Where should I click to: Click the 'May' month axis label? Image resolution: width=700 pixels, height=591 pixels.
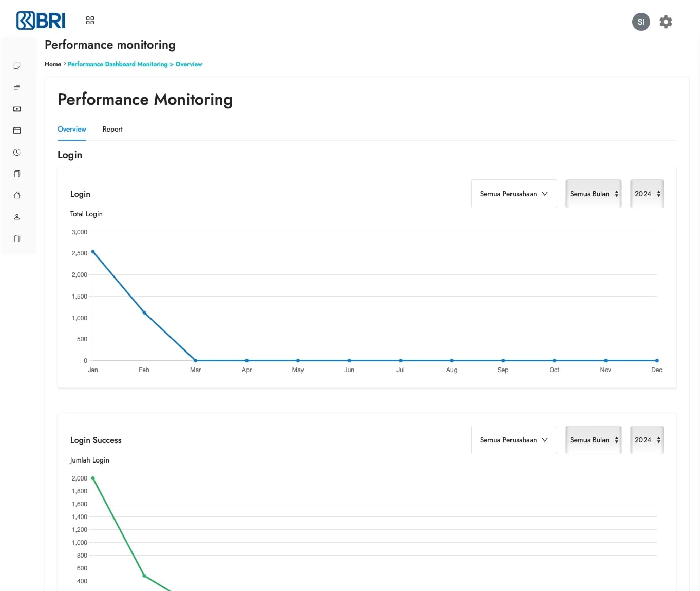tap(298, 370)
